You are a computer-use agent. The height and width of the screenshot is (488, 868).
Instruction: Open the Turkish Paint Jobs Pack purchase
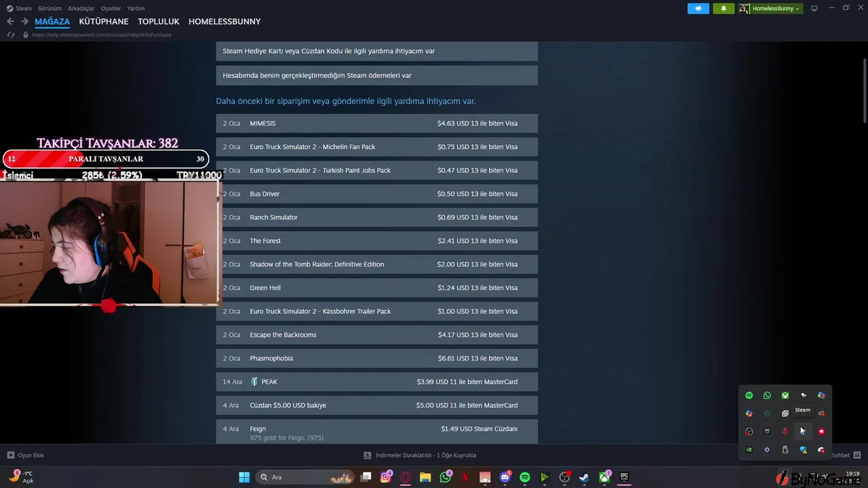(377, 170)
